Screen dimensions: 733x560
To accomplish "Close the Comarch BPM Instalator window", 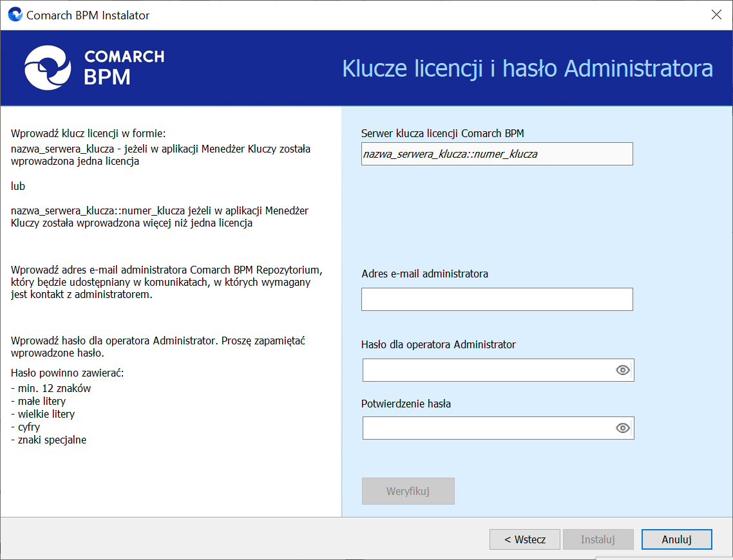I will (716, 14).
